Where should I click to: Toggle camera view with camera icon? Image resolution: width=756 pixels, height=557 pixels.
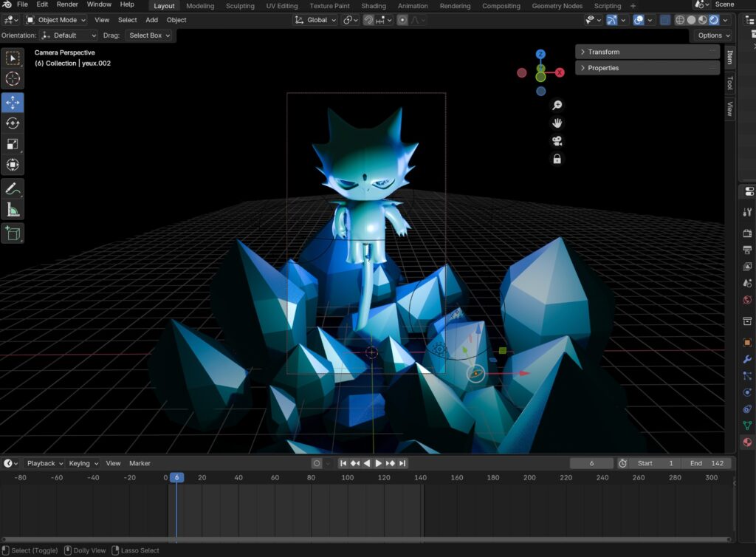557,141
